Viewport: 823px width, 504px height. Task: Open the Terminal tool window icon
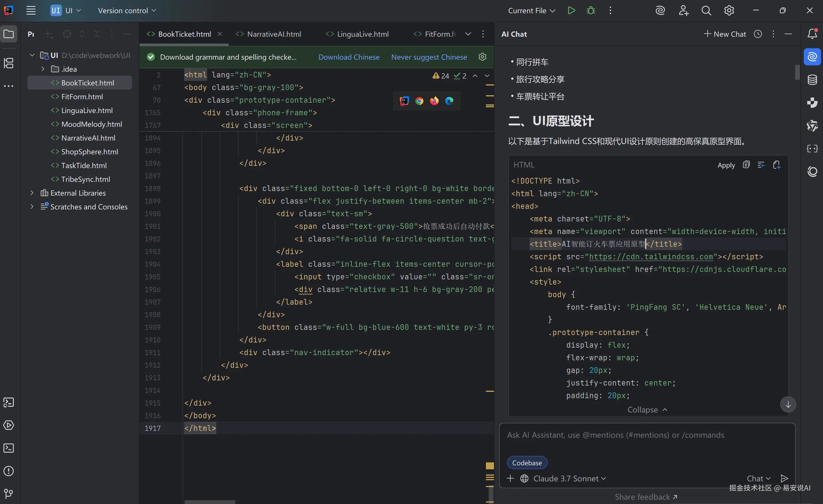[x=9, y=448]
